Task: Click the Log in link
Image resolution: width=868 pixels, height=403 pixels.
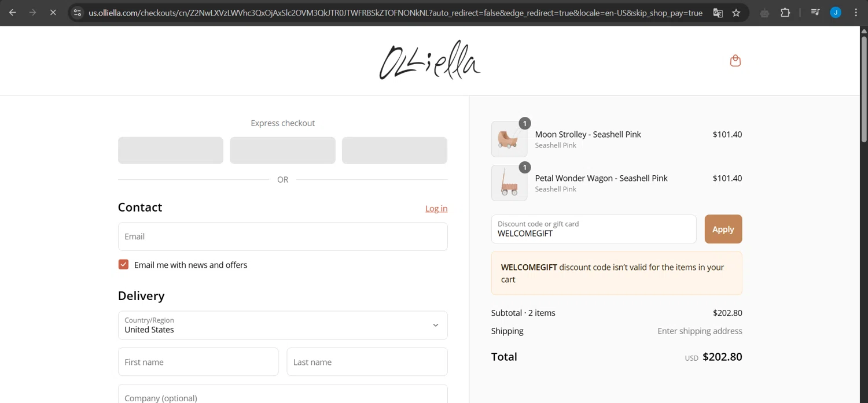Action: [x=436, y=209]
